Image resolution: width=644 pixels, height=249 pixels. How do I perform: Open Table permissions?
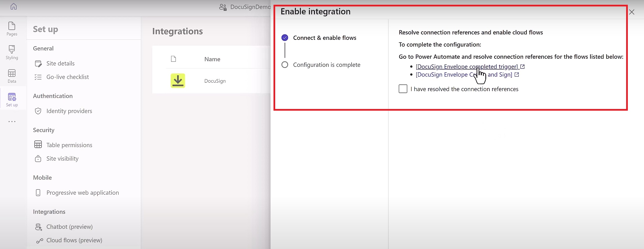(69, 145)
